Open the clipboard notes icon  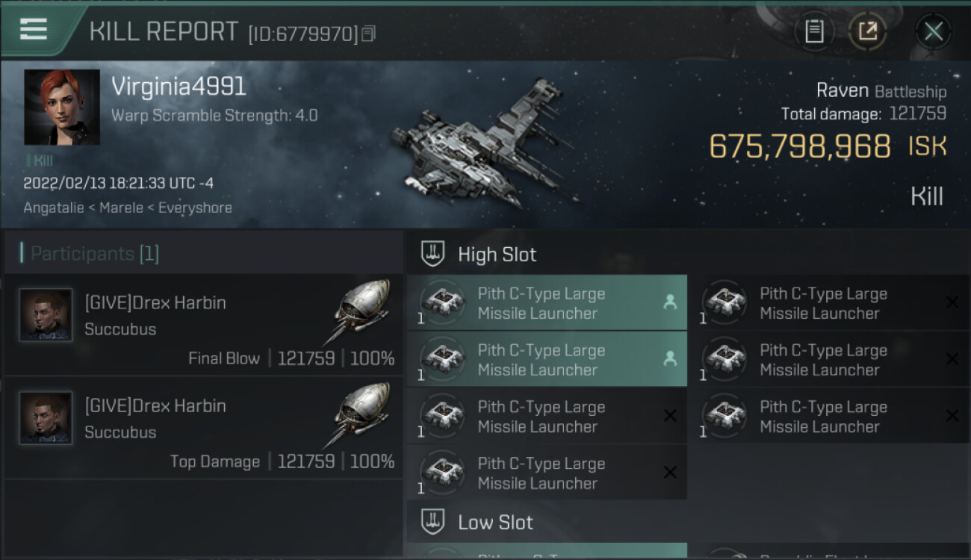[x=814, y=31]
